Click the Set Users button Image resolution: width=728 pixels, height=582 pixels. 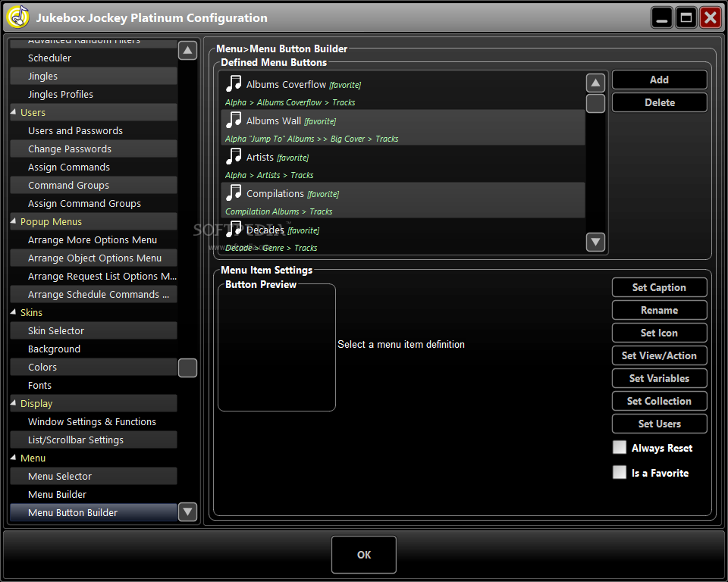coord(659,424)
